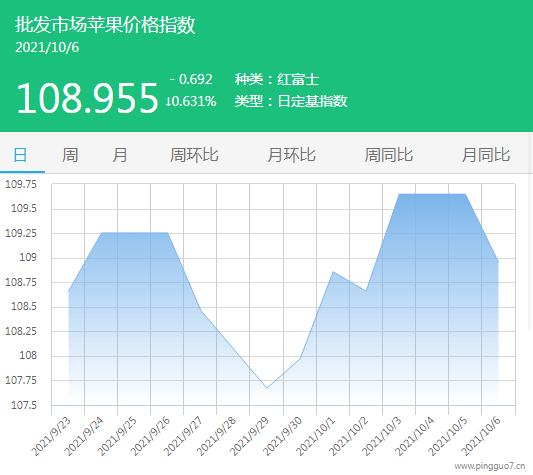Open the 月 monthly tab
Image resolution: width=533 pixels, height=475 pixels.
click(x=120, y=155)
